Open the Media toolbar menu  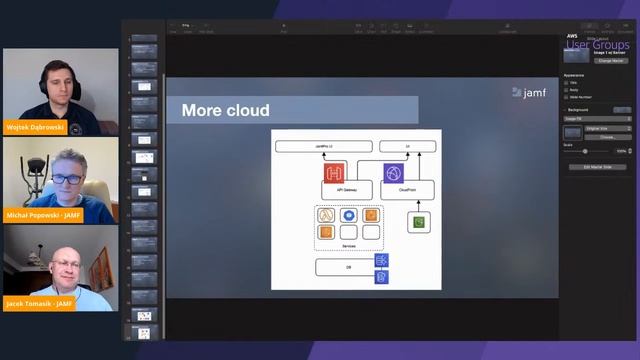coord(409,28)
